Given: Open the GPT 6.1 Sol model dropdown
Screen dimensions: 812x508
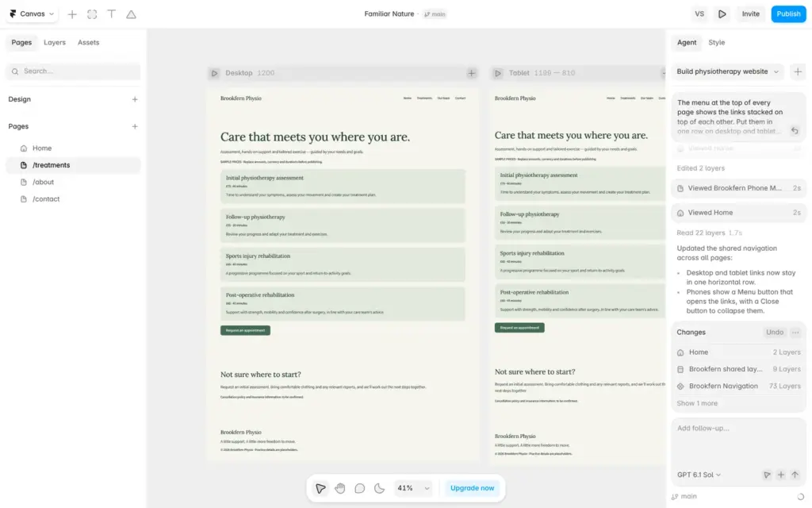Looking at the screenshot, I should click(699, 475).
